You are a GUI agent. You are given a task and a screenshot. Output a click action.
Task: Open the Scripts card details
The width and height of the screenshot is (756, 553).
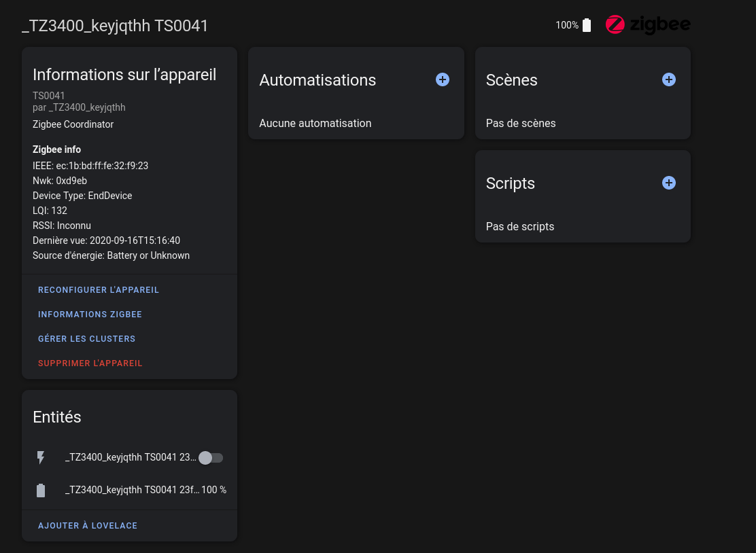pos(511,183)
